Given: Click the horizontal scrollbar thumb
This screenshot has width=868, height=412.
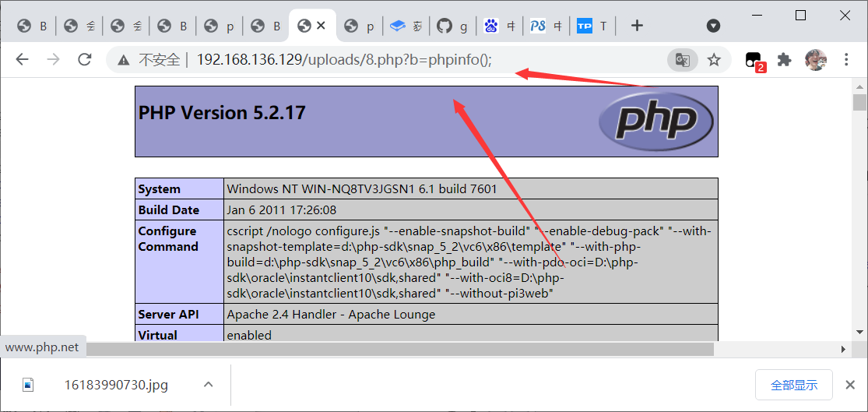Looking at the screenshot, I should tap(399, 349).
